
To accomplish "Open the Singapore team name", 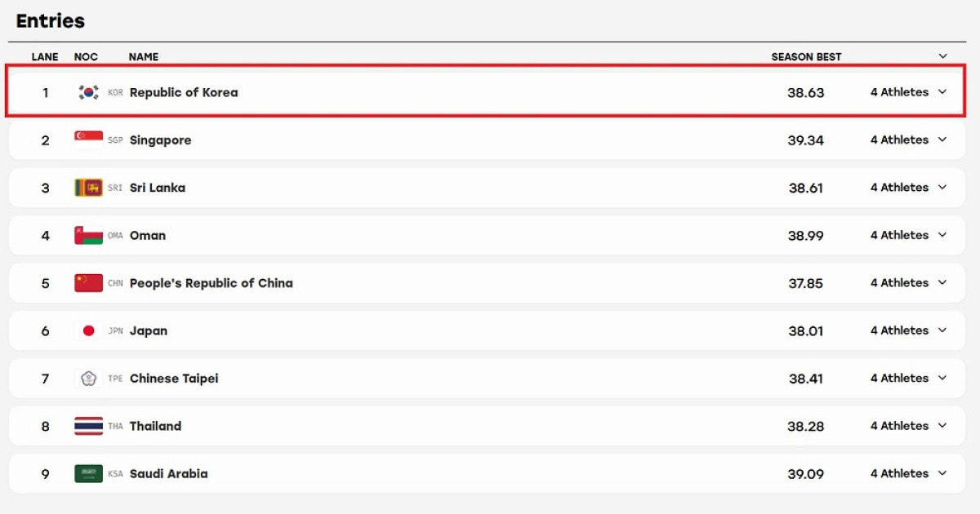I will click(160, 140).
